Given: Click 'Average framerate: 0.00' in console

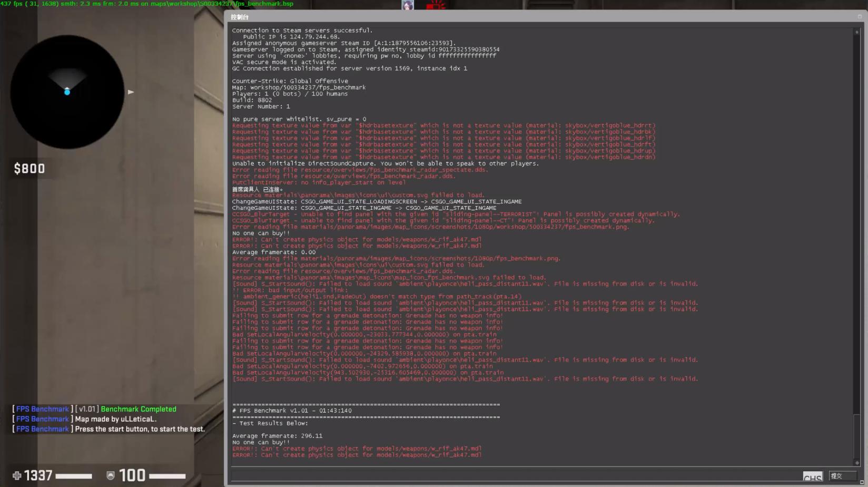Looking at the screenshot, I should 274,252.
